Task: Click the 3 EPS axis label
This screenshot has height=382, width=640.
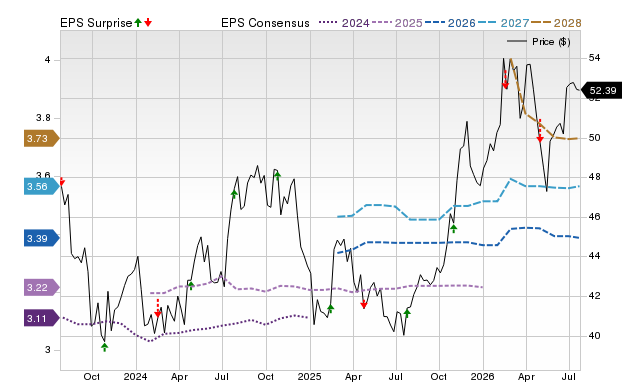Action: (x=48, y=350)
